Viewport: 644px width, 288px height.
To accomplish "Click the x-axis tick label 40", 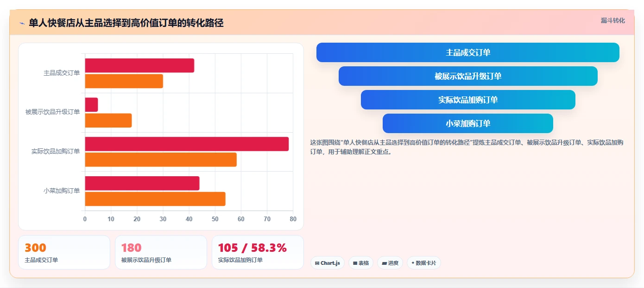I will [189, 219].
